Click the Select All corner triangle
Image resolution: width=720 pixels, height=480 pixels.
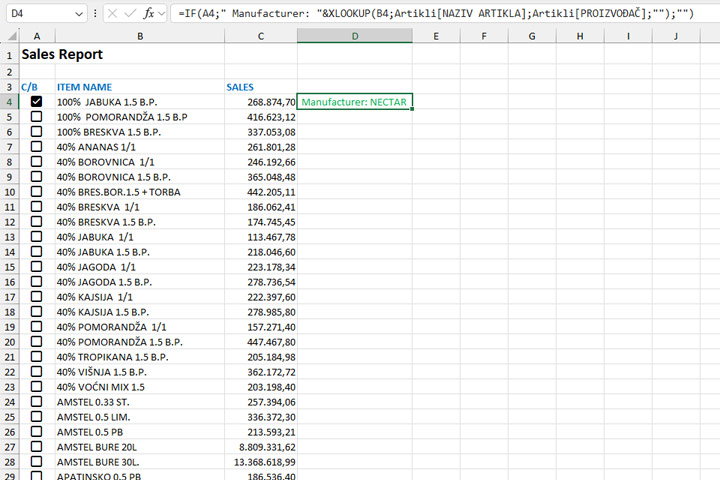pyautogui.click(x=8, y=36)
